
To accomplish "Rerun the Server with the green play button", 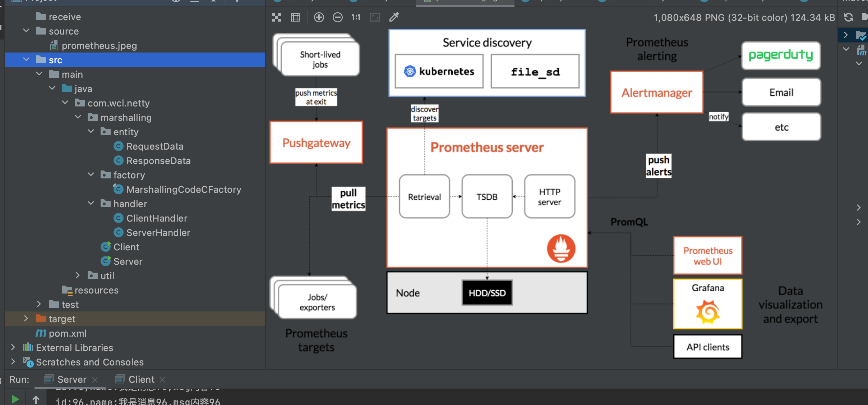I will 15,399.
